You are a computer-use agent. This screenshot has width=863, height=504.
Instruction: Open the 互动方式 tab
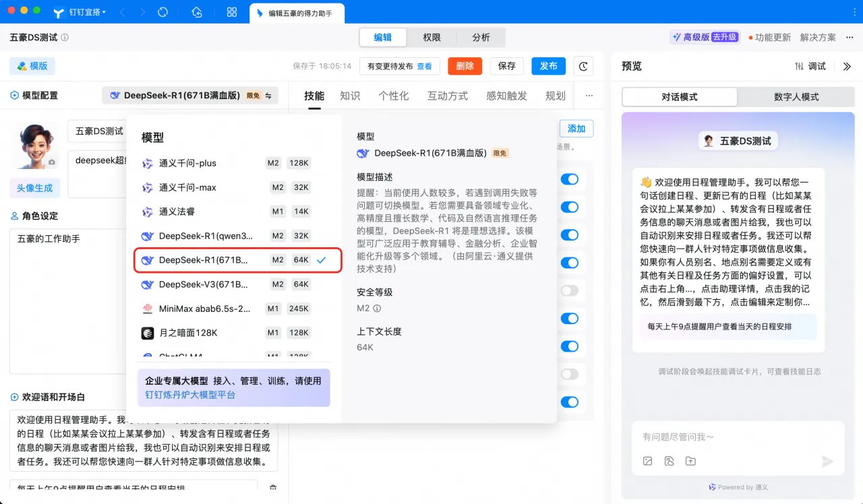(448, 96)
